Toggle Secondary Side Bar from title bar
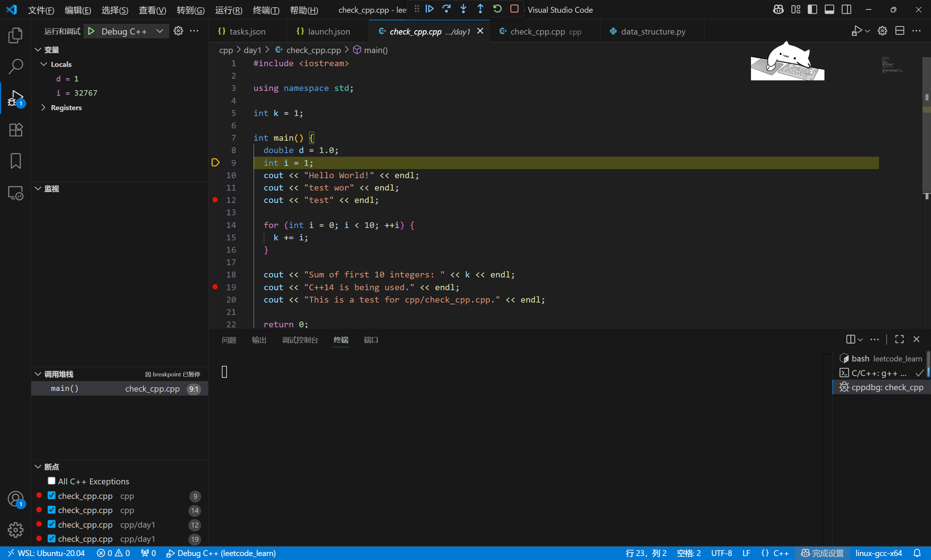931x560 pixels. click(846, 9)
